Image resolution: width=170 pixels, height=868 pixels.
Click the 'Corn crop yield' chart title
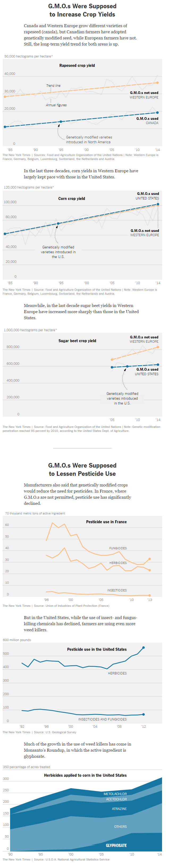71,198
